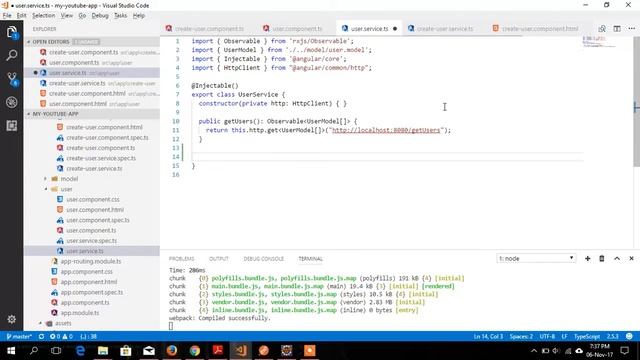Click TypeScript language mode in status bar
The height and width of the screenshot is (360, 640).
point(587,336)
